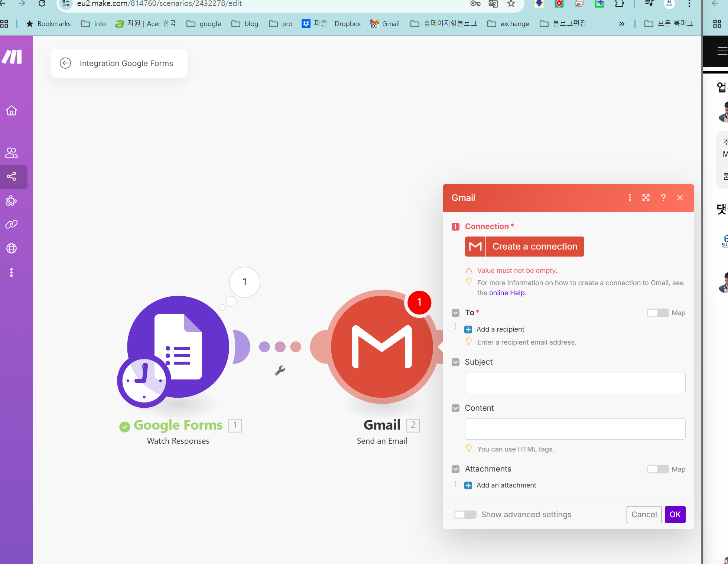Click into the Subject input field
Image resolution: width=728 pixels, height=564 pixels.
tap(575, 382)
